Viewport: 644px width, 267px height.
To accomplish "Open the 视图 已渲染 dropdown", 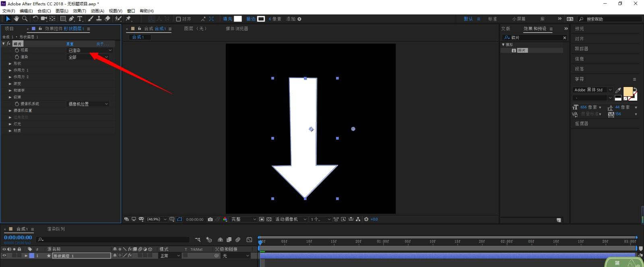I will [90, 50].
